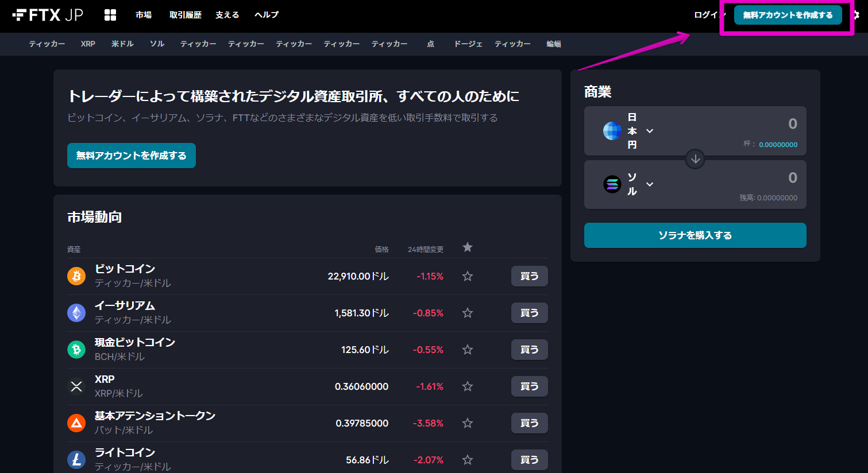Click the blue Litecoin coin icon

click(76, 460)
